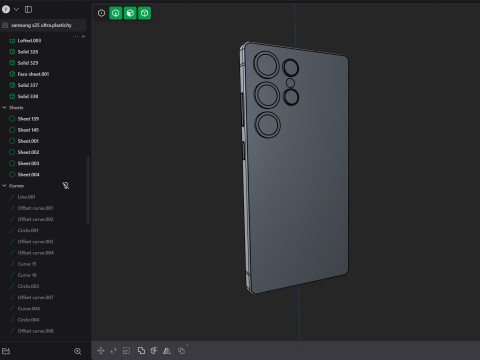This screenshot has width=480, height=360.
Task: Toggle the first green viewport display mode button
Action: pyautogui.click(x=116, y=13)
